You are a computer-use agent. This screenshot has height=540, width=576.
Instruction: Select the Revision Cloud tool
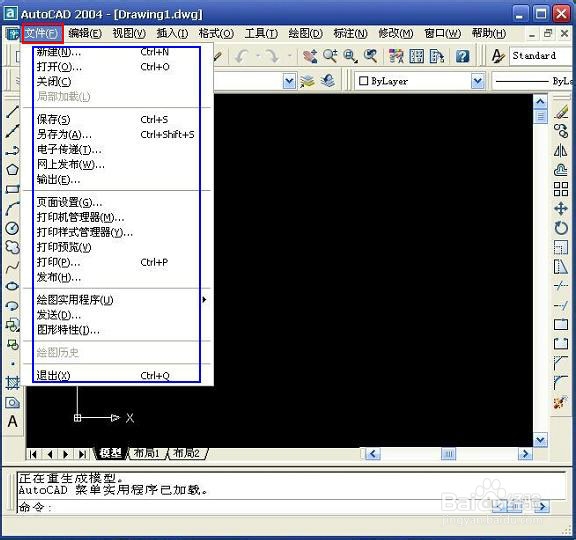tap(12, 247)
